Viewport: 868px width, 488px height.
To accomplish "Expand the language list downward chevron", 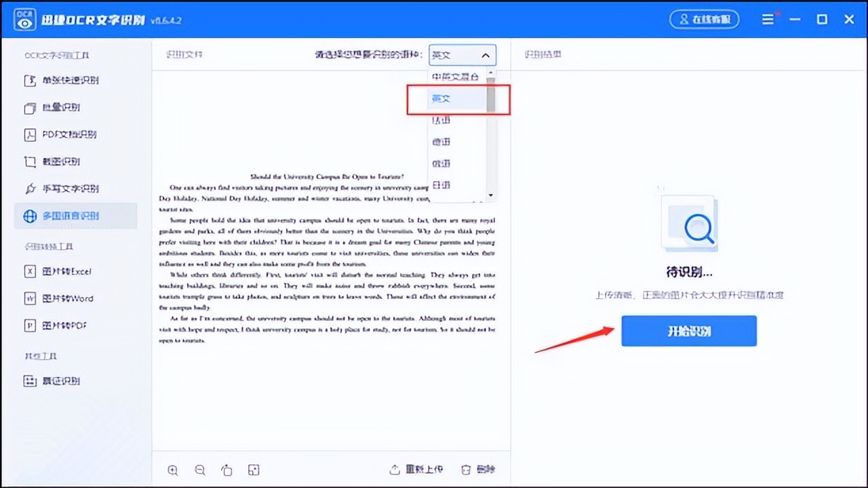I will tap(490, 195).
